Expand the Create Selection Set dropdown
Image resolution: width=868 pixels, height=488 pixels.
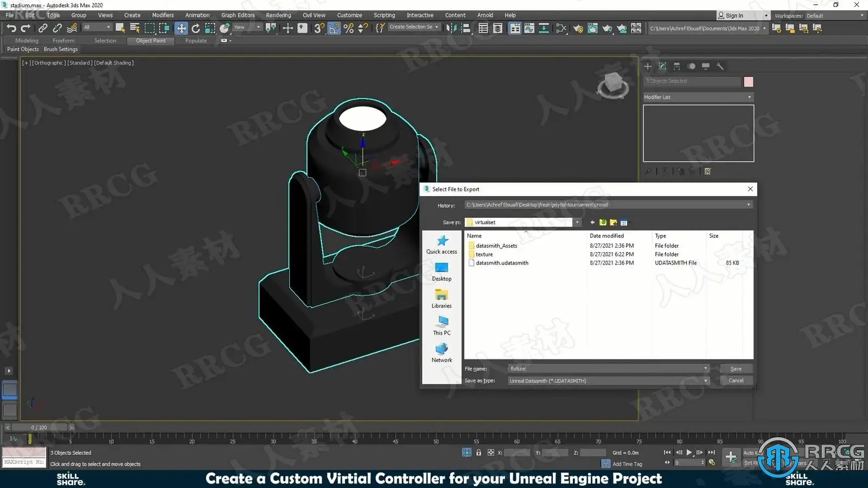414,27
